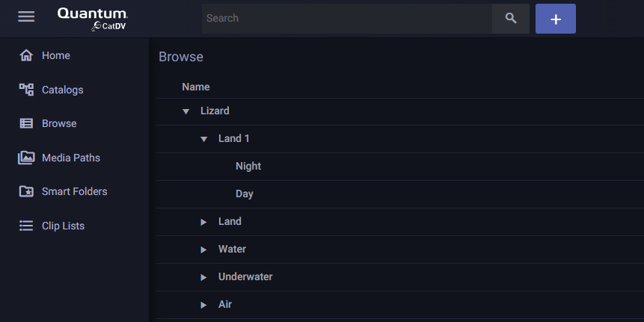Select the Night item in tree

pos(248,166)
